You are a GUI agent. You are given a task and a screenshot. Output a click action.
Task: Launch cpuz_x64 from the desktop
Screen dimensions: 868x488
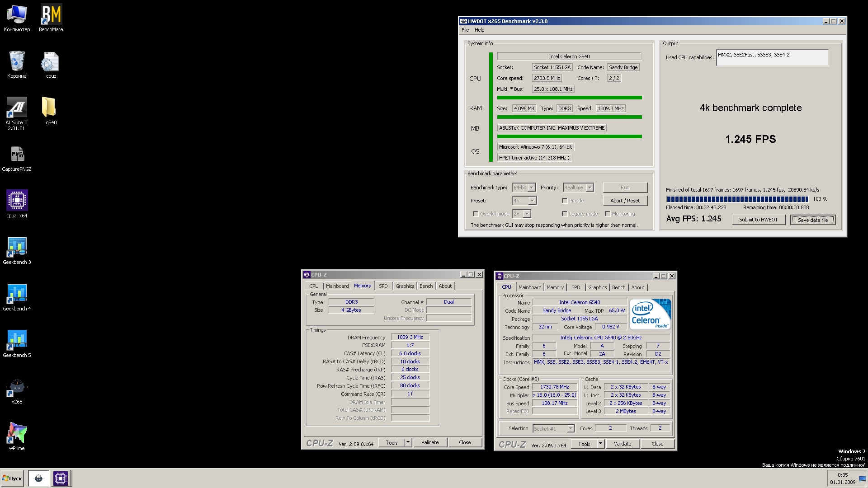coord(17,204)
